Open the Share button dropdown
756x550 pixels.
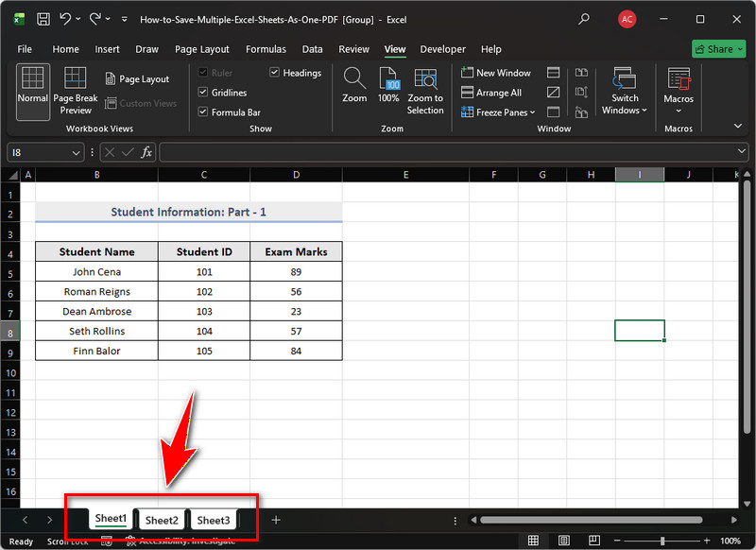tap(741, 49)
